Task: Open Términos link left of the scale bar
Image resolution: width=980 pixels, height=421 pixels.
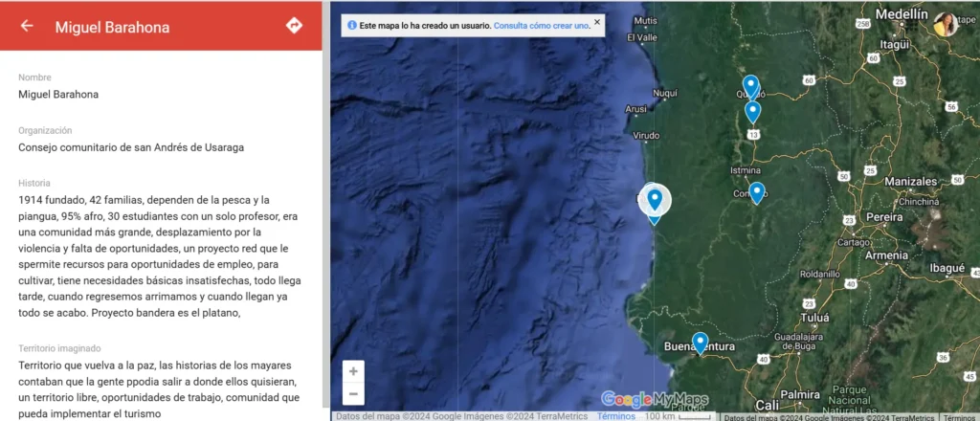Action: click(615, 416)
